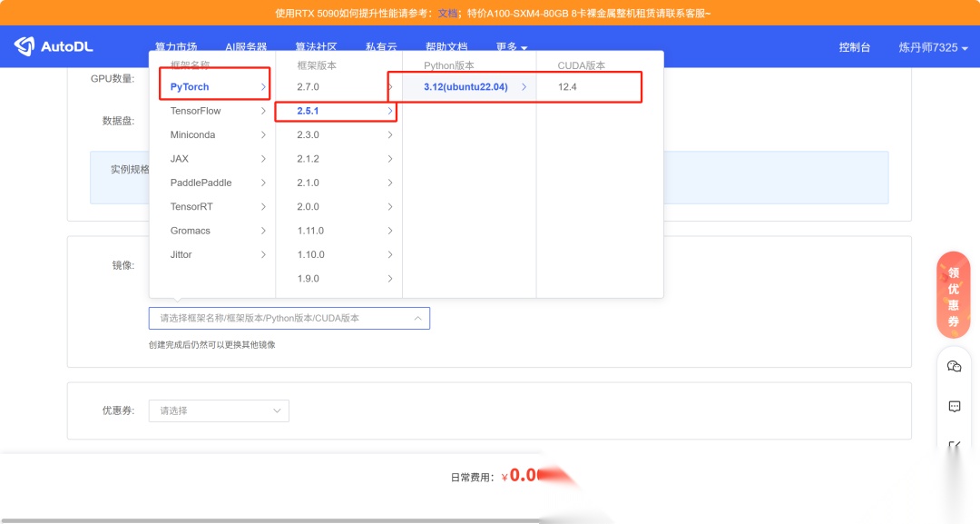Click the text 创建完成后仍然可以更换其他镜像
The width and height of the screenshot is (980, 524).
pyautogui.click(x=211, y=344)
